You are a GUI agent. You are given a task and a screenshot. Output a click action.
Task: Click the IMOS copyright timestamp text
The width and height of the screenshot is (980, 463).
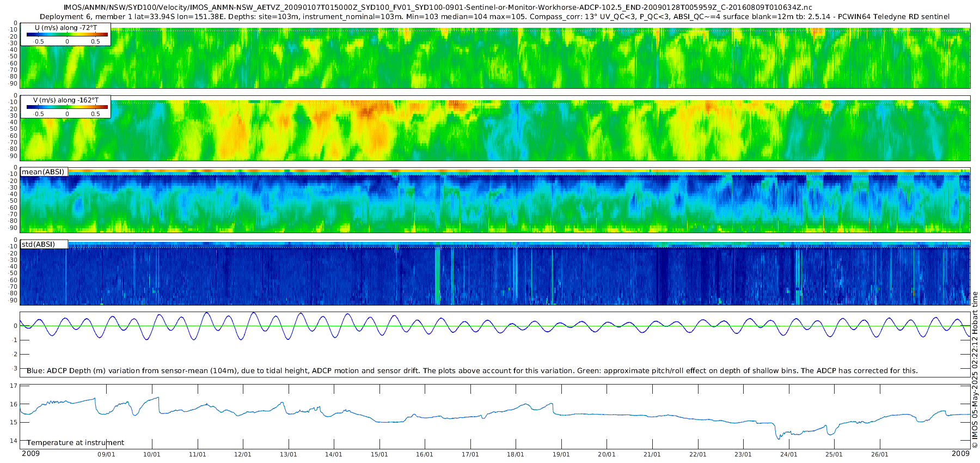975,370
